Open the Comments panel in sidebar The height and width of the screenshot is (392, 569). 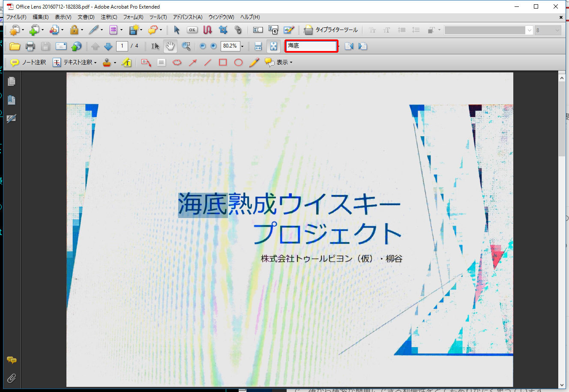pos(12,360)
